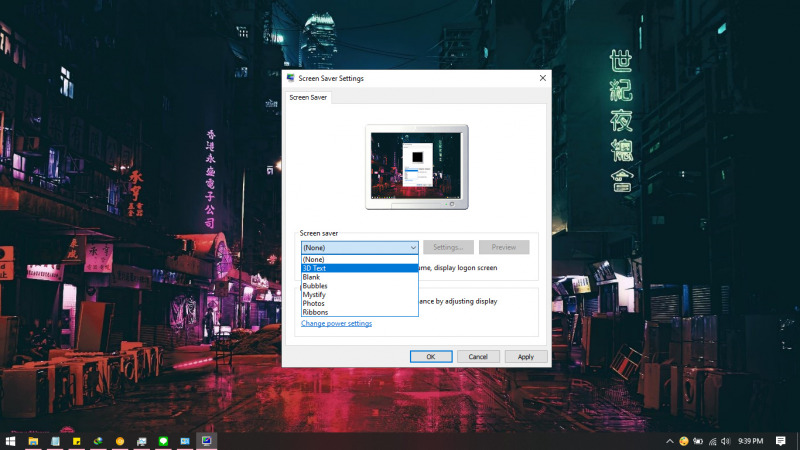Click the Settings... button
Viewport: 800px width, 450px height.
[x=448, y=247]
